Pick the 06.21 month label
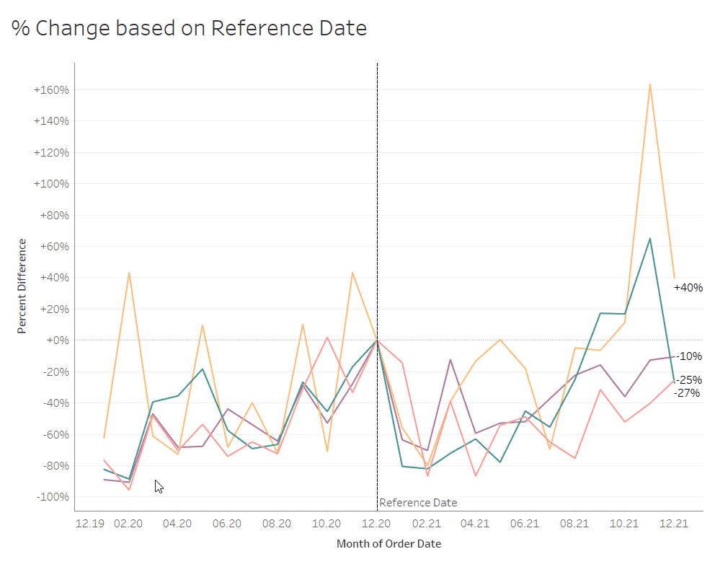 click(525, 524)
